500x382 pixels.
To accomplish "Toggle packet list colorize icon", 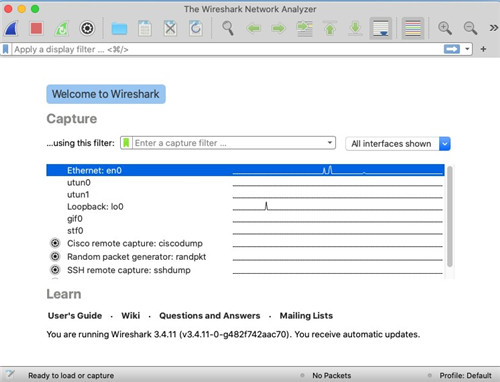I will click(x=413, y=29).
